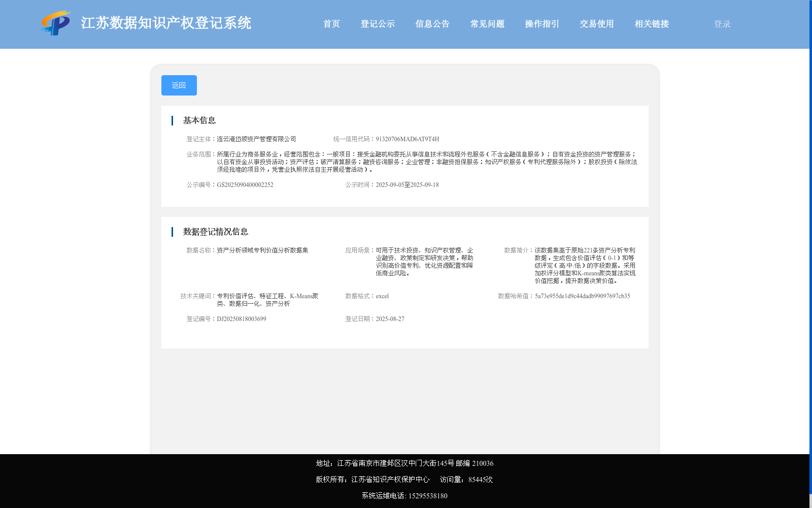The width and height of the screenshot is (812, 508).
Task: Click the 应用场景 description text
Action: [425, 262]
